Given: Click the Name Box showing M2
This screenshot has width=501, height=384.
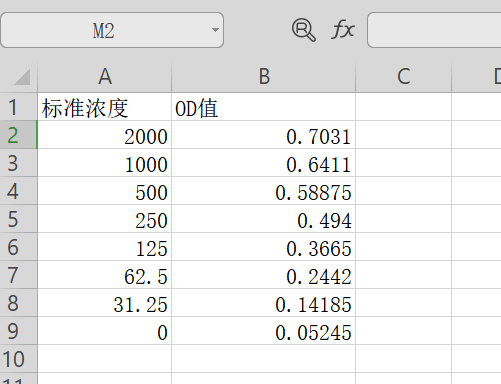Looking at the screenshot, I should [x=112, y=30].
